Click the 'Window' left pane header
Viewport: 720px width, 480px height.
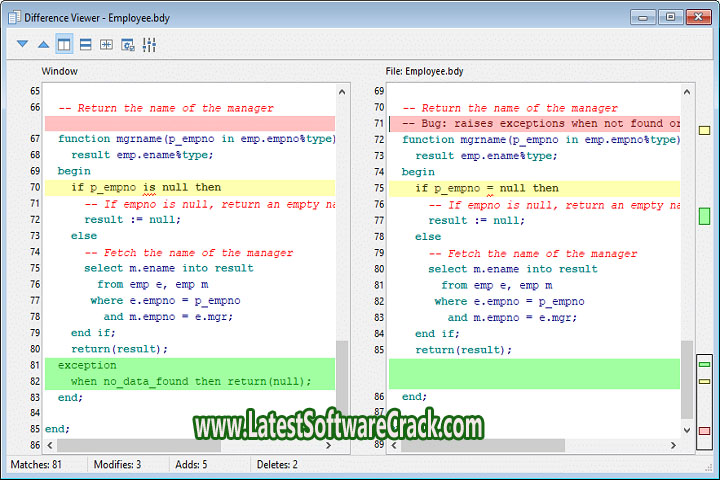click(59, 71)
